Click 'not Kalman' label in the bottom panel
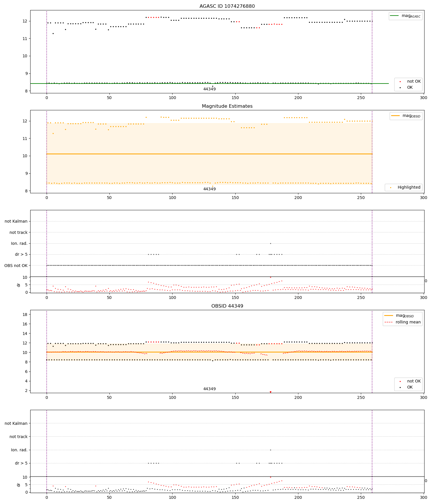 click(16, 424)
